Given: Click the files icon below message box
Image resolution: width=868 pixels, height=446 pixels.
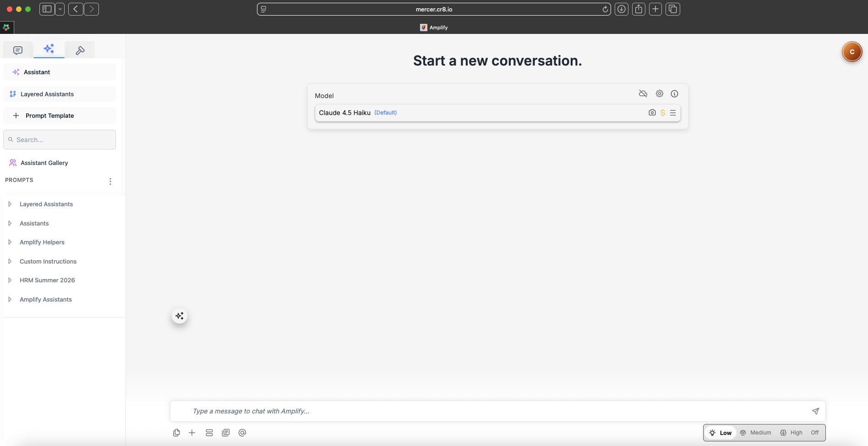Looking at the screenshot, I should pos(176,433).
